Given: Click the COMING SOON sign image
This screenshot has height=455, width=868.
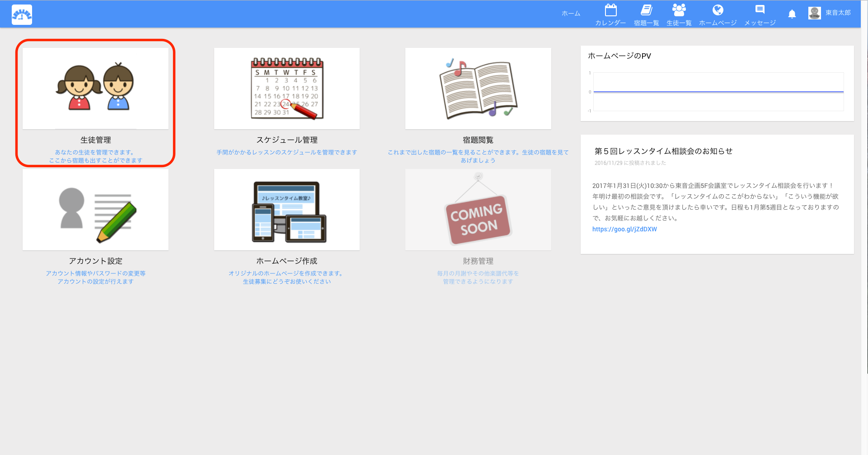Looking at the screenshot, I should tap(478, 210).
